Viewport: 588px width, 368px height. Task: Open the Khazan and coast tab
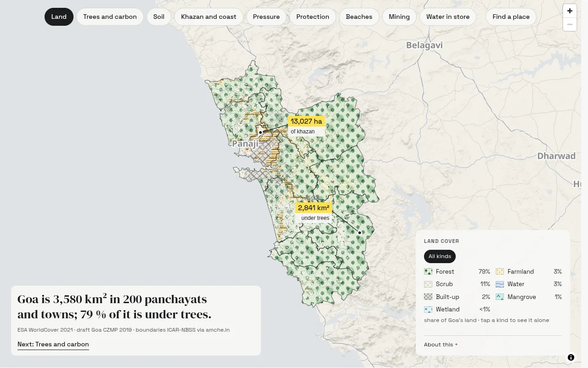point(209,17)
